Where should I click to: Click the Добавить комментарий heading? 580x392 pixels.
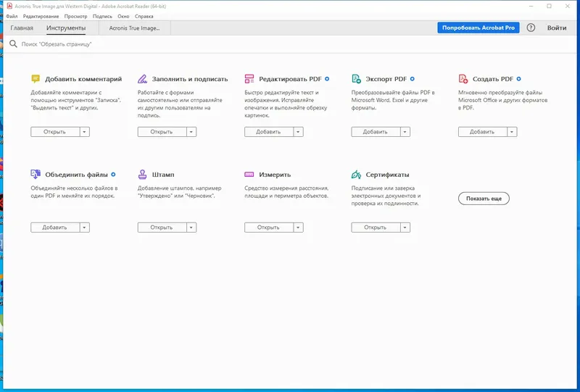tap(83, 79)
